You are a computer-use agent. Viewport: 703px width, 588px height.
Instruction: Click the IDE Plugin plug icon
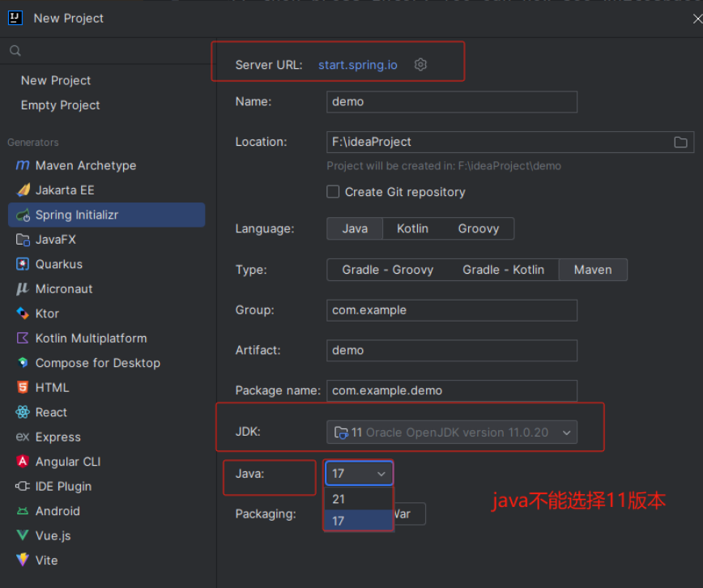pyautogui.click(x=23, y=486)
